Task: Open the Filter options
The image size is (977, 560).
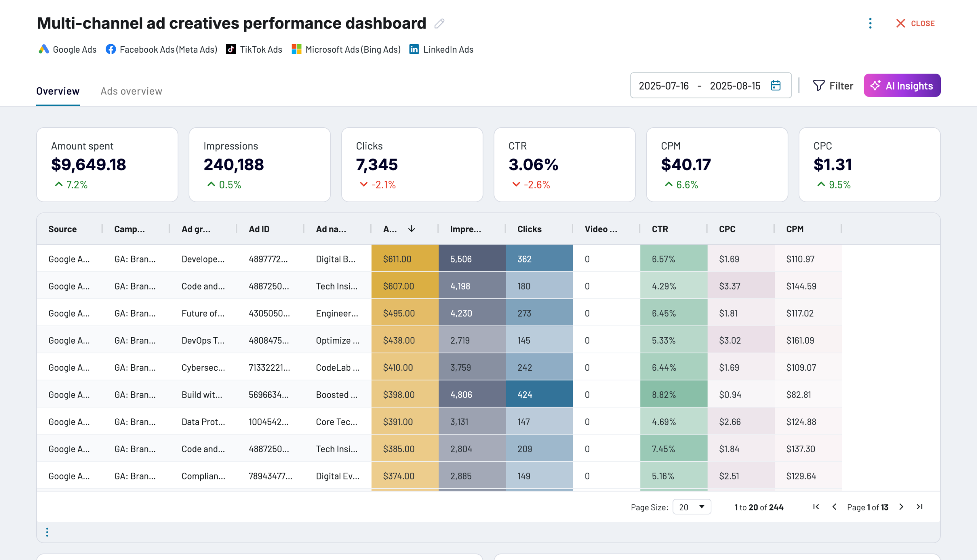Action: [x=834, y=85]
